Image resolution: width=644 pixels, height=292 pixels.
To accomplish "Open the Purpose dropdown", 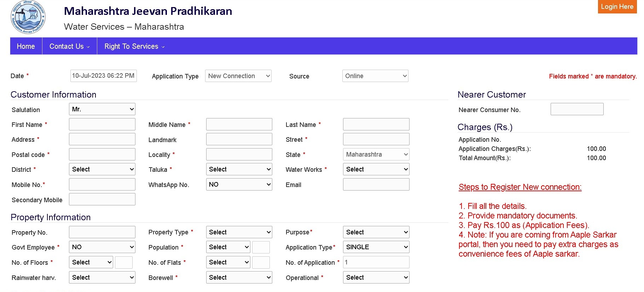I will click(376, 232).
